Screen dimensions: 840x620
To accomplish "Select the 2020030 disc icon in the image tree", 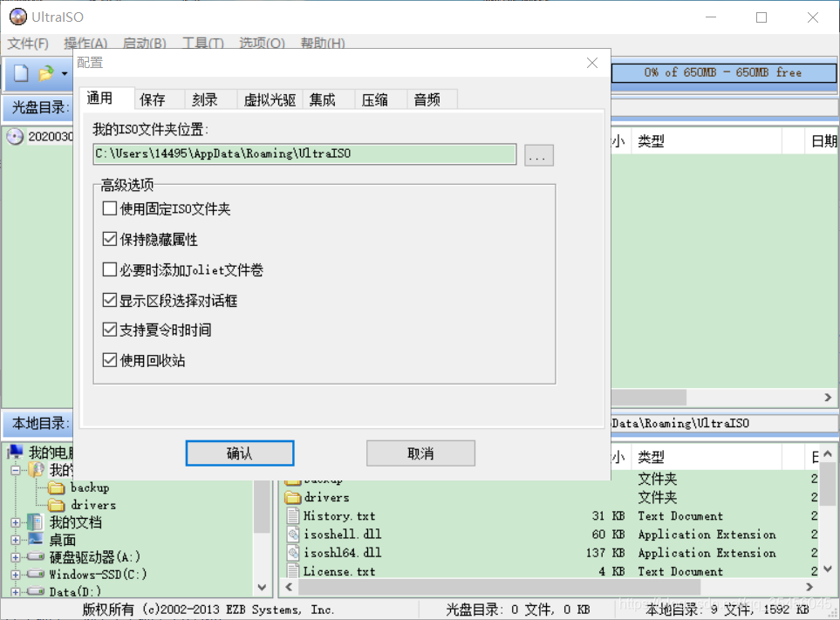I will pyautogui.click(x=15, y=137).
